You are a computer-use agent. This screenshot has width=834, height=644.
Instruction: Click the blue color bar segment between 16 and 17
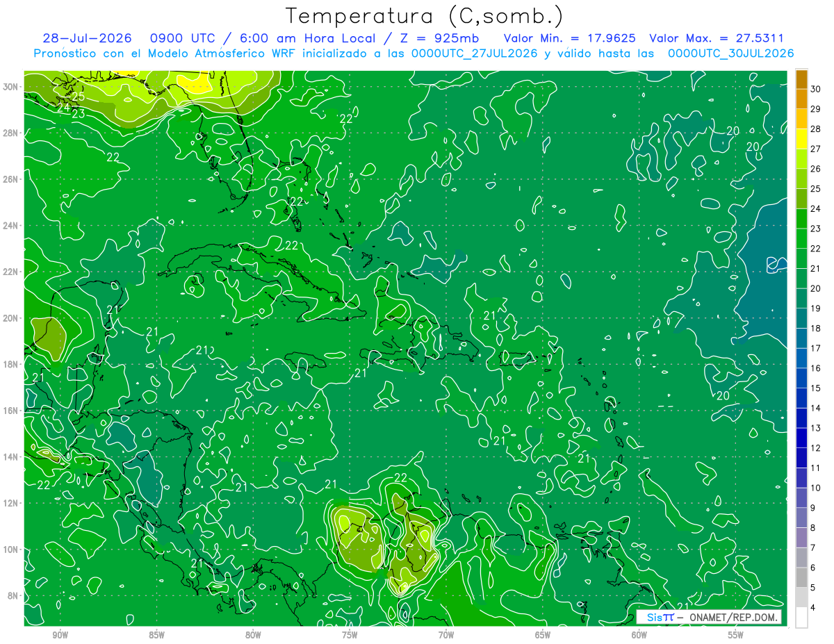(x=801, y=358)
